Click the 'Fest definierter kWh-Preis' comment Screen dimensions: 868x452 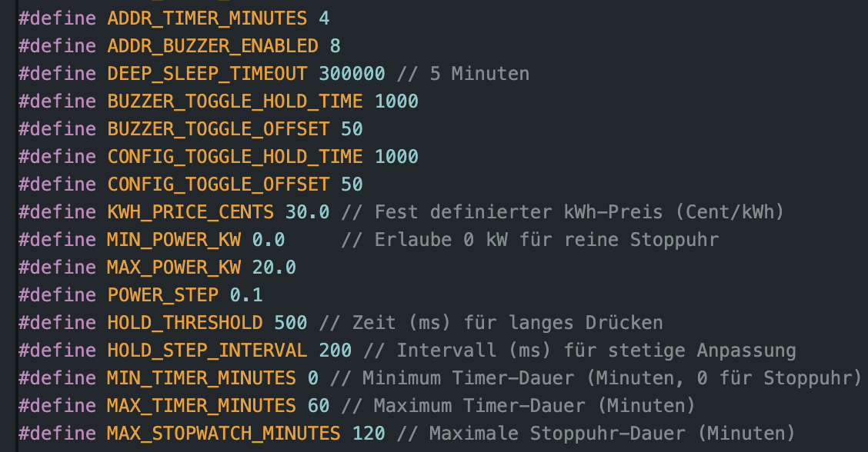click(x=519, y=212)
